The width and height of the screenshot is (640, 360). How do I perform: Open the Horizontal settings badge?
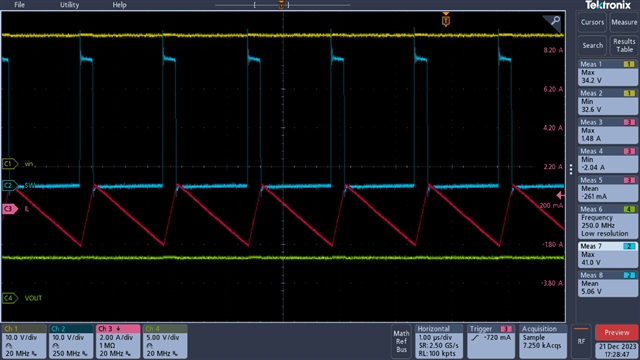point(439,341)
